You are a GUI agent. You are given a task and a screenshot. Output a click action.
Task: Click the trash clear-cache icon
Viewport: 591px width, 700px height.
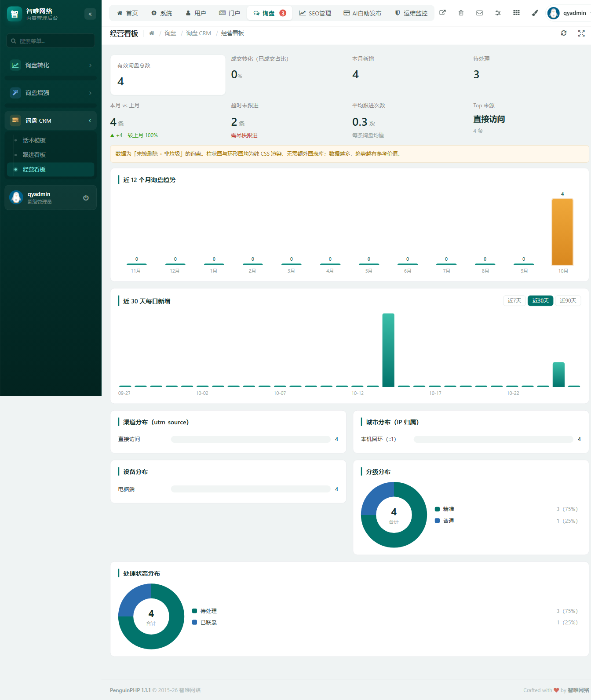461,13
